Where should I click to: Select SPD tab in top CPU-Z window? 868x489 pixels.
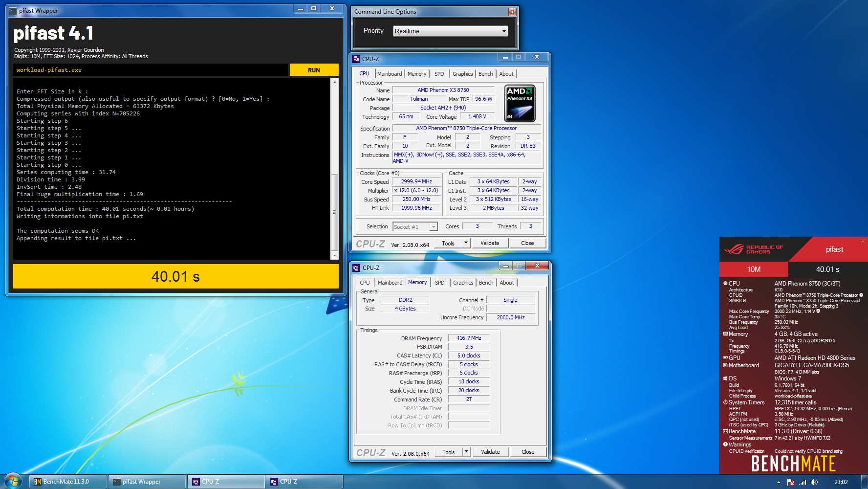[439, 74]
